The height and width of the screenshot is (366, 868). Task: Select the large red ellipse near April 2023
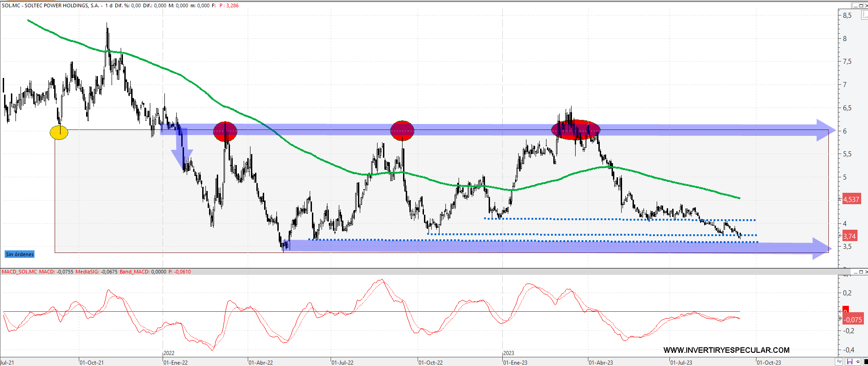(x=576, y=130)
